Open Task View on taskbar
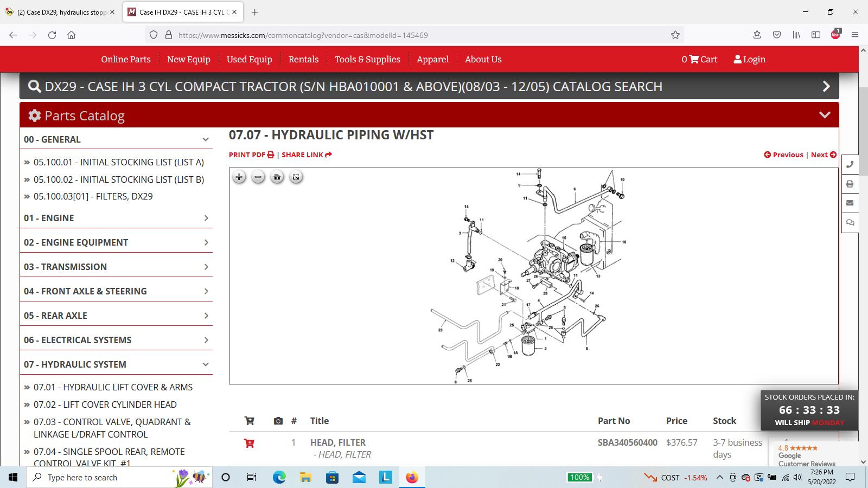This screenshot has width=868, height=488. pos(252,477)
